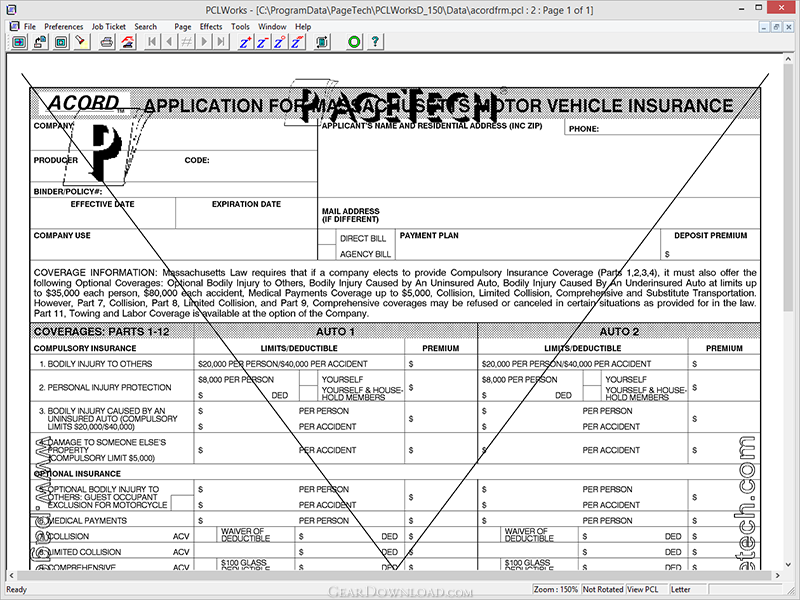This screenshot has width=800, height=600.
Task: Click the green circle toolbar icon
Action: click(x=354, y=42)
